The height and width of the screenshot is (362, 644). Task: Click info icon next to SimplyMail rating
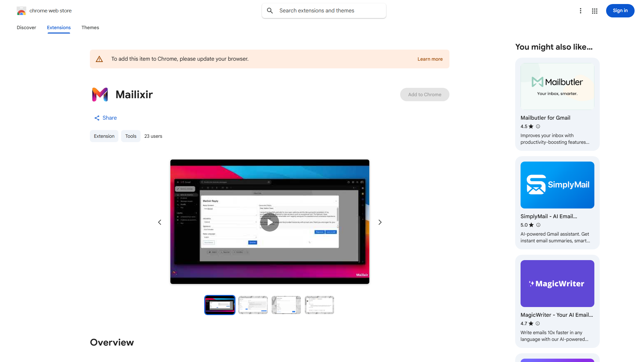coord(538,225)
